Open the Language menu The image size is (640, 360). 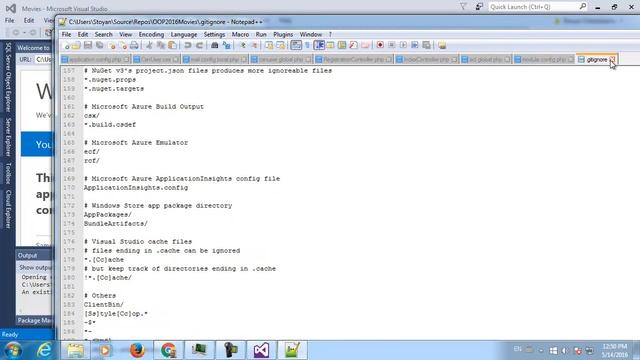click(x=184, y=35)
